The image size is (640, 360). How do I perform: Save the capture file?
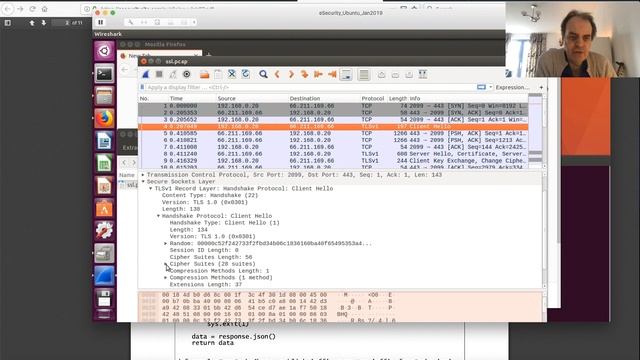pyautogui.click(x=218, y=74)
